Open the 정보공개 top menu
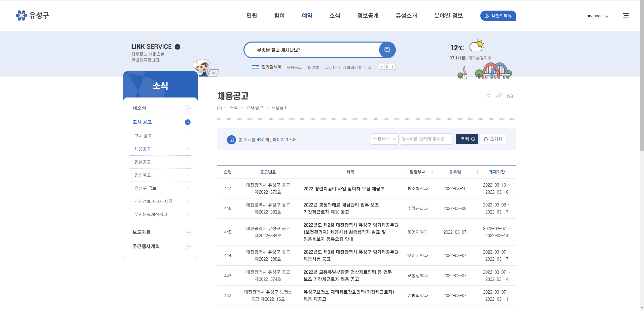This screenshot has width=644, height=310. point(368,16)
